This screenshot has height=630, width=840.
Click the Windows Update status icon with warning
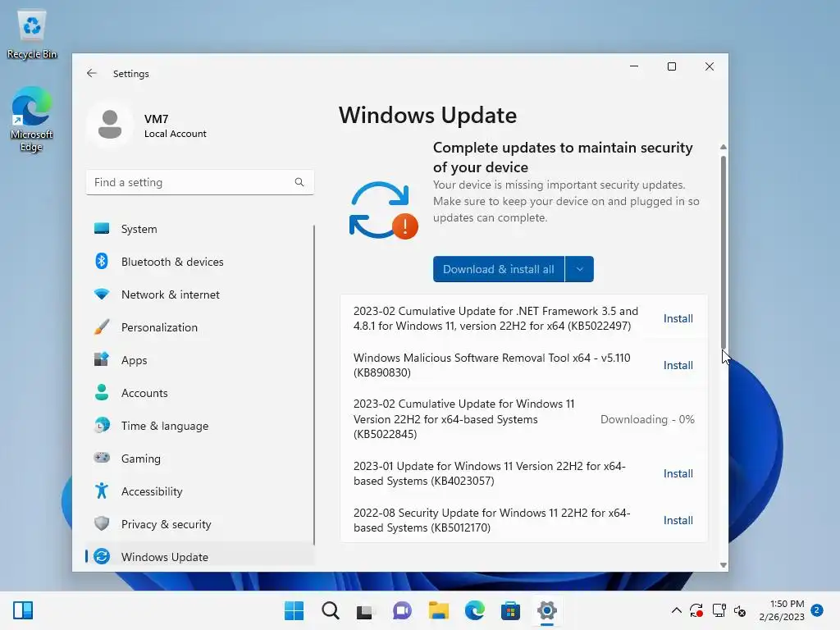pos(384,210)
